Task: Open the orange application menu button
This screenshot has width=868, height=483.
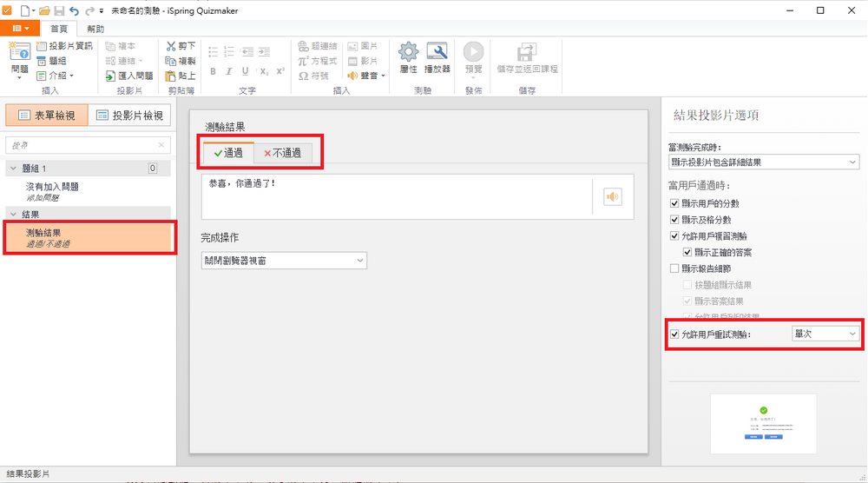Action: pos(21,29)
